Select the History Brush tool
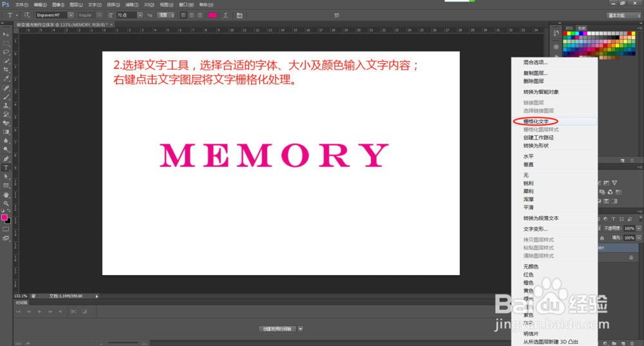This screenshot has height=346, width=644. tap(6, 115)
